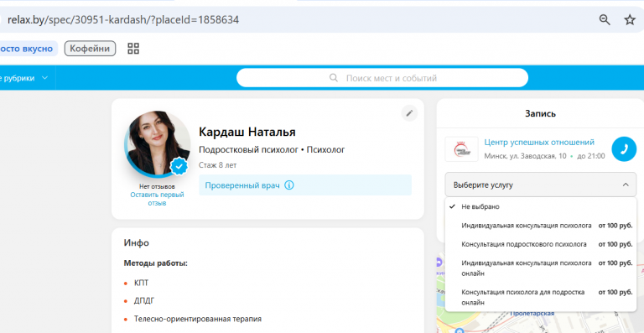The width and height of the screenshot is (644, 333).
Task: Open the Кофейни bookmark
Action: tap(90, 49)
